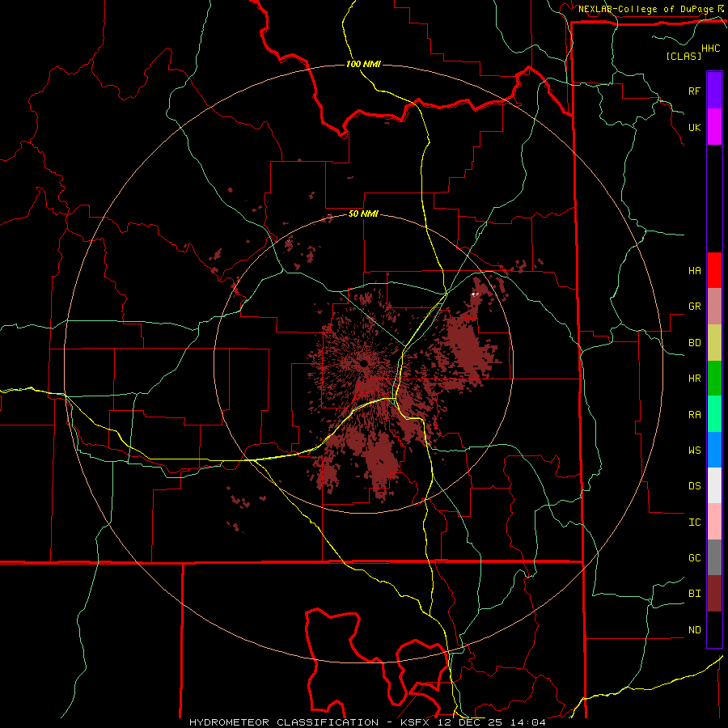This screenshot has height=728, width=728.
Task: Click the [CLAS] label above legend
Action: coord(683,57)
